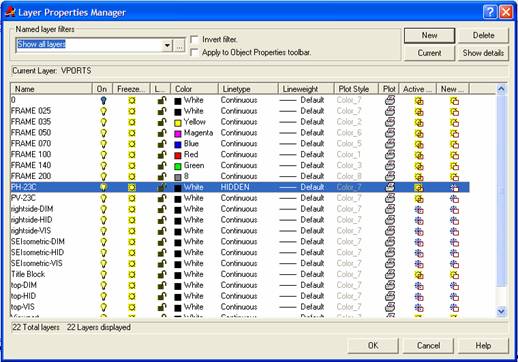Open the Named layer filters dropdown
Viewport: 518px width, 362px height.
(x=167, y=45)
